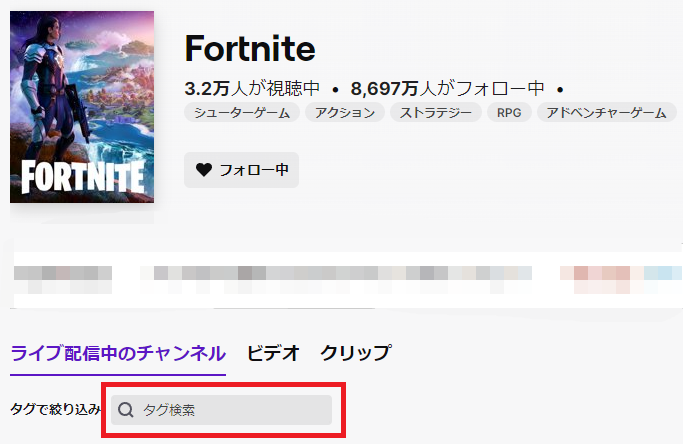Click the FORTNITE logo on the cover art

point(82,176)
